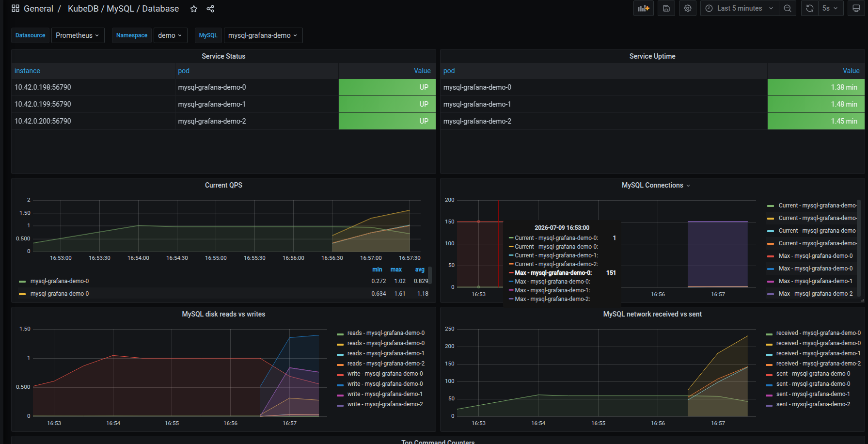Image resolution: width=868 pixels, height=444 pixels.
Task: Click the UP status for mysql-grafana-demo-1
Action: tap(387, 104)
